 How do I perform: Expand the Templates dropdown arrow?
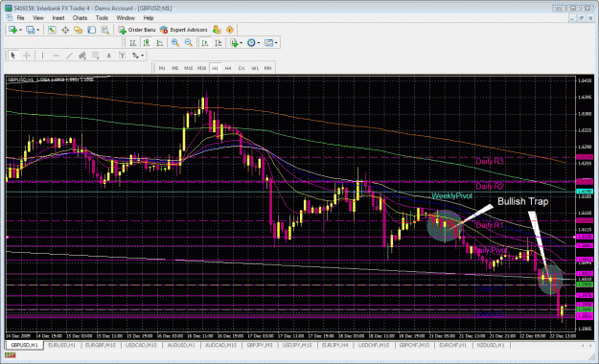click(276, 43)
